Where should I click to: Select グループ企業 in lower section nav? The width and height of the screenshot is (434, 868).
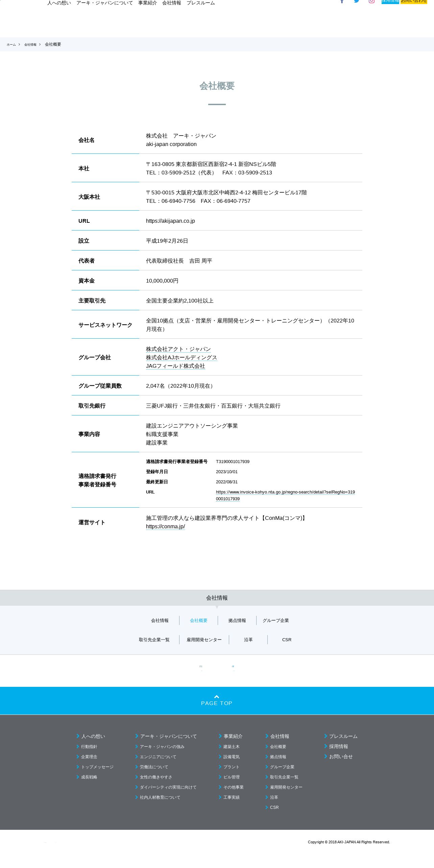tap(276, 621)
